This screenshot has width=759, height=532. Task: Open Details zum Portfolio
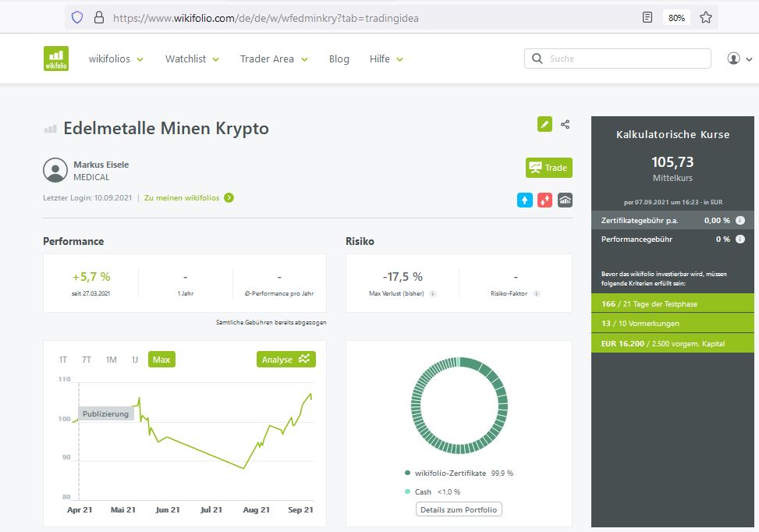[x=459, y=509]
